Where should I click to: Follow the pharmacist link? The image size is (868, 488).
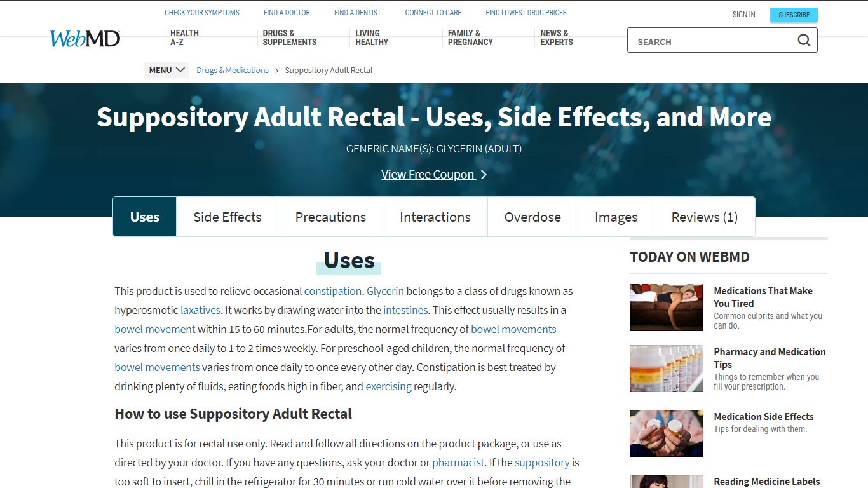pyautogui.click(x=458, y=463)
